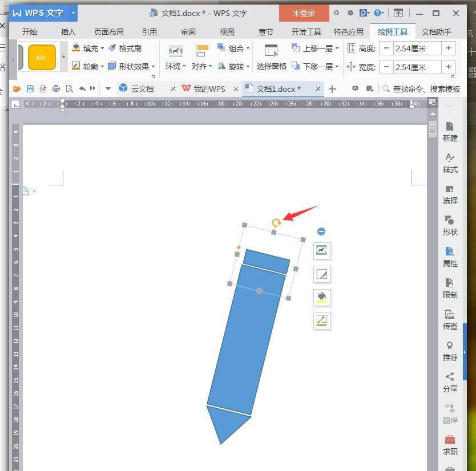Open the 选择窗格 selection pane
The width and height of the screenshot is (476, 471).
tap(271, 58)
